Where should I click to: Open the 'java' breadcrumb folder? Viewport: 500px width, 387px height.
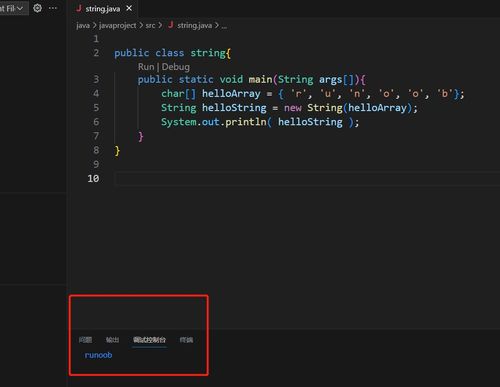coord(83,25)
